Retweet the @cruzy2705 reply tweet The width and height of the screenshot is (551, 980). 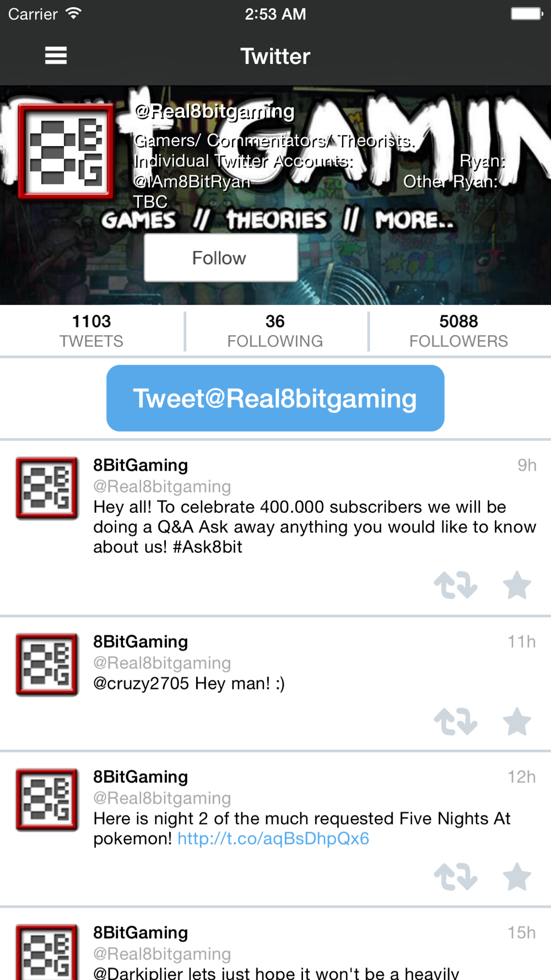coord(456,721)
